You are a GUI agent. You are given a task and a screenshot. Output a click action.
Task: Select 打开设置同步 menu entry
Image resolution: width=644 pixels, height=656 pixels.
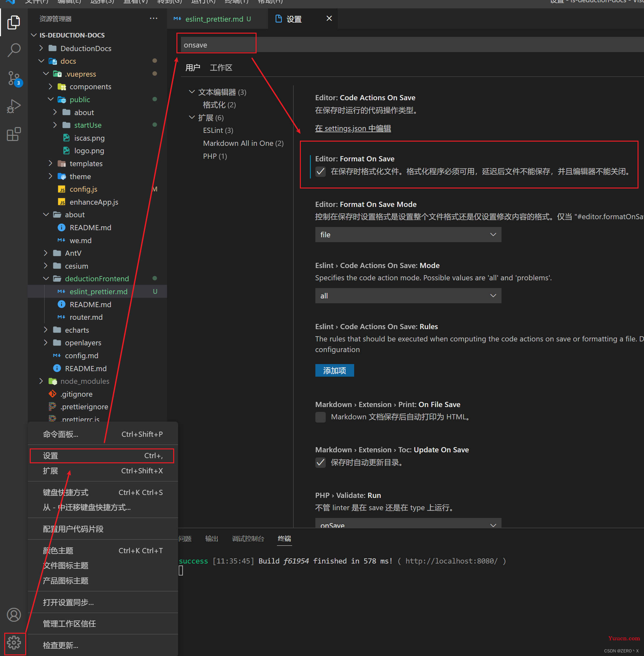pyautogui.click(x=102, y=602)
